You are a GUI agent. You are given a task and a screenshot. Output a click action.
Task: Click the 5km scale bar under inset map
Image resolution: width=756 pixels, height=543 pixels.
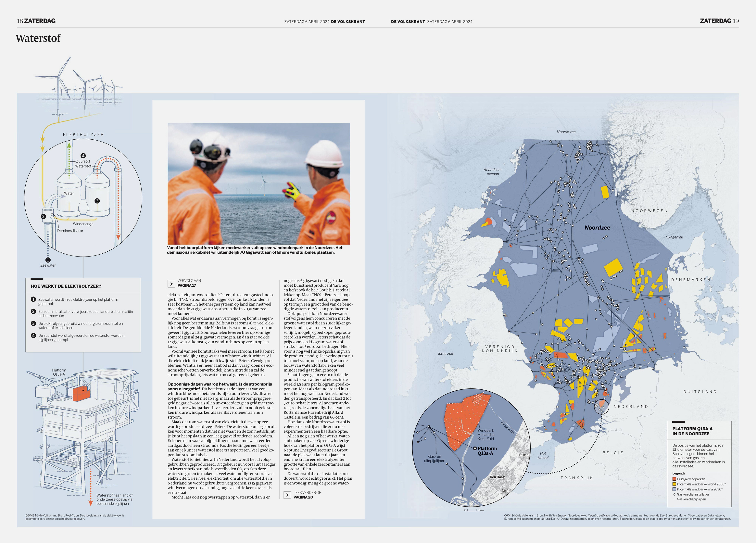point(472,510)
